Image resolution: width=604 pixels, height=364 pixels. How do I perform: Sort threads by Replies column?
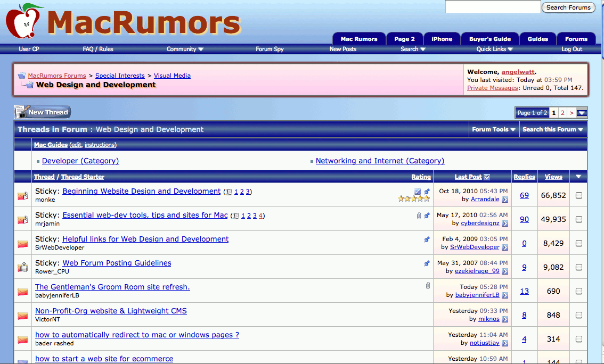pos(524,177)
